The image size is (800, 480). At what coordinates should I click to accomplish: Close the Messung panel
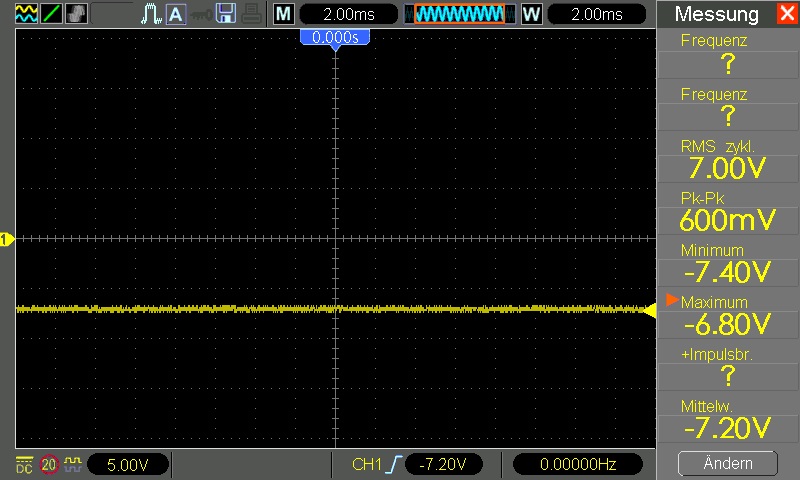(788, 14)
